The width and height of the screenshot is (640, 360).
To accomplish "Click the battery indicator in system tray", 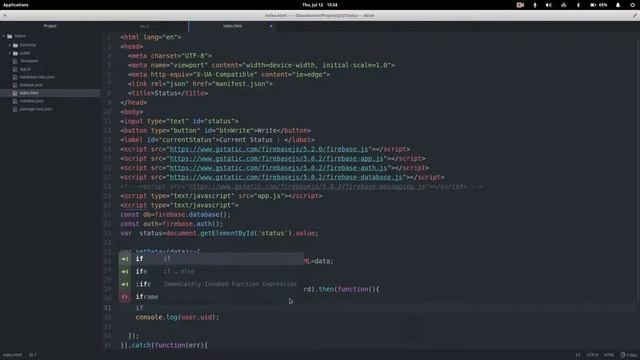I will pos(599,5).
